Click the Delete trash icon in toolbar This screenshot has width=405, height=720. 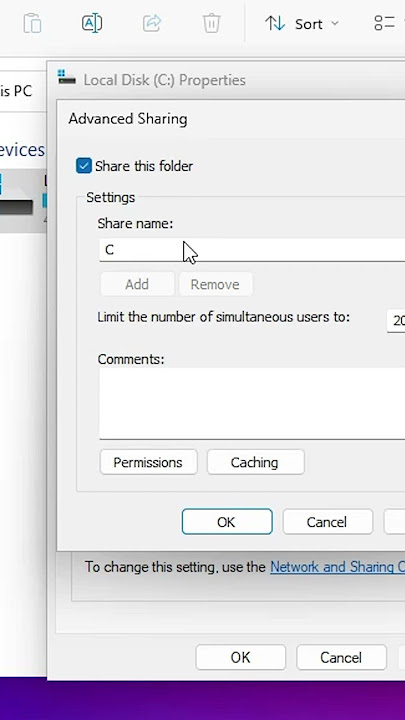[x=211, y=23]
